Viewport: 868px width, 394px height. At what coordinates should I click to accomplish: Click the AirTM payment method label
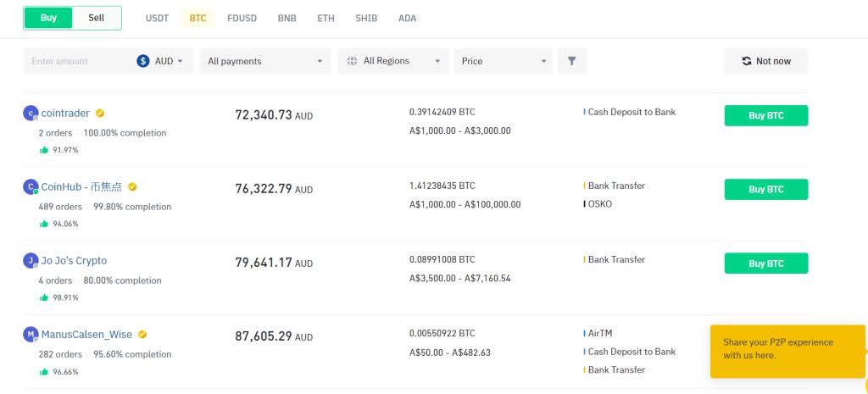pos(600,334)
